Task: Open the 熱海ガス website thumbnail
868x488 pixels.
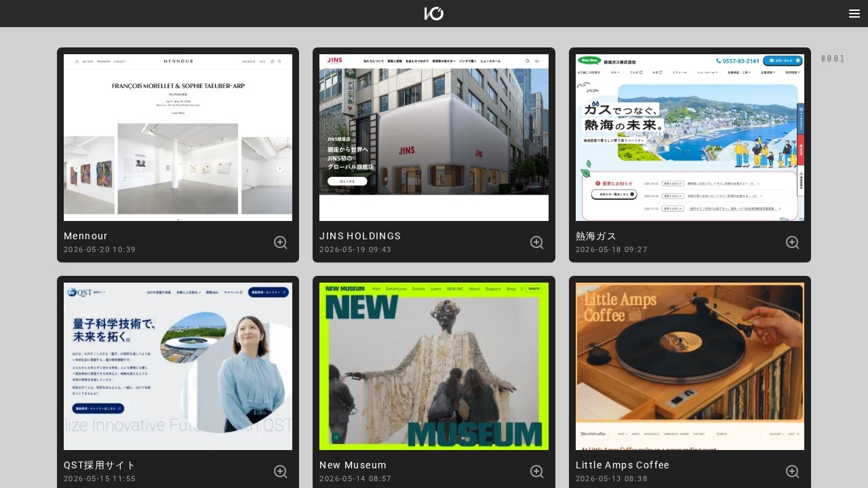Action: click(690, 138)
